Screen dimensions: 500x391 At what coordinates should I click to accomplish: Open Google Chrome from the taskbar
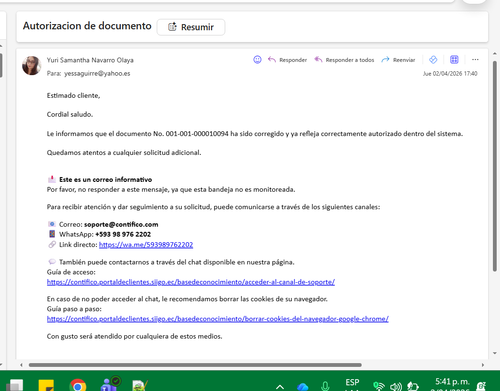(78, 386)
